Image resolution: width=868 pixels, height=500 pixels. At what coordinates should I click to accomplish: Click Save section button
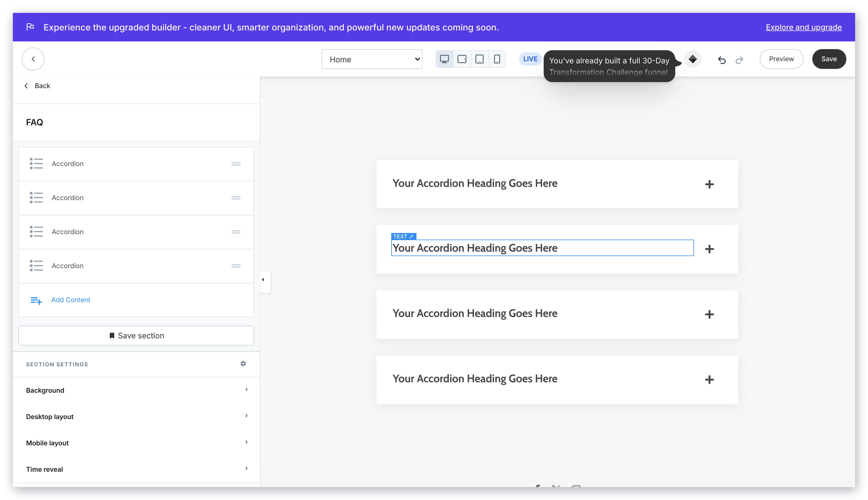coord(136,336)
